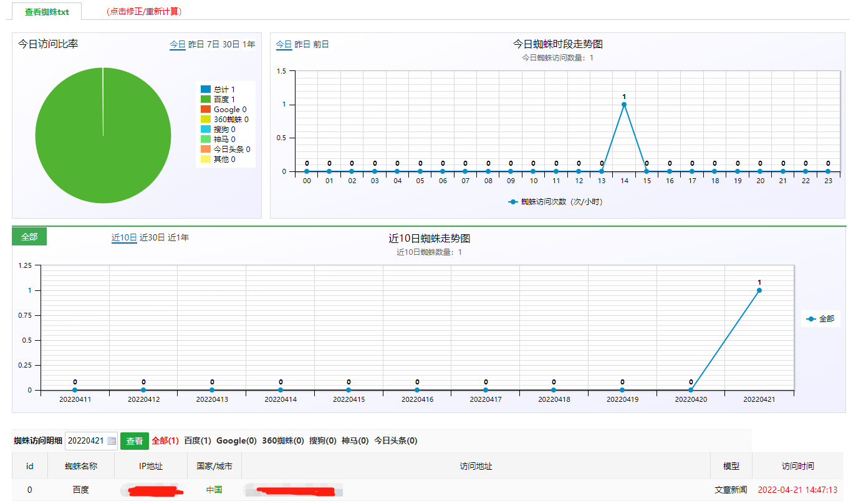
Task: Filter spider list by 百度(1)
Action: click(198, 441)
